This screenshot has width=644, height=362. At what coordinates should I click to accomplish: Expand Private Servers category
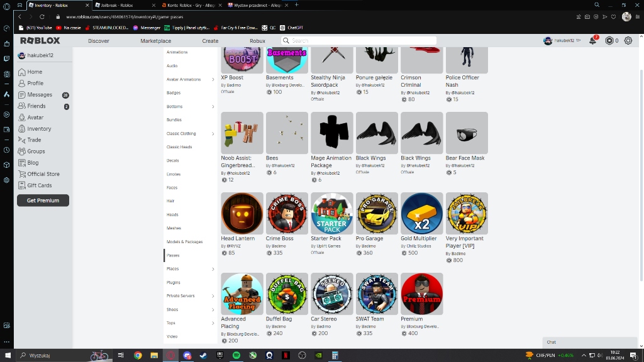213,296
